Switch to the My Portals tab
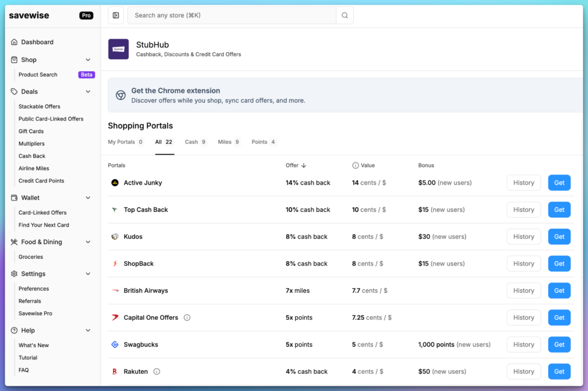Image resolution: width=588 pixels, height=391 pixels. click(126, 142)
